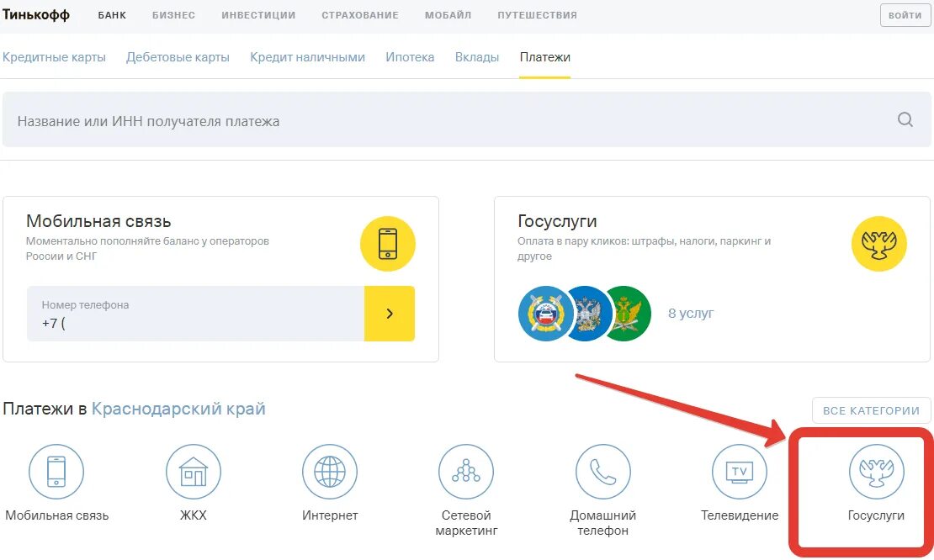This screenshot has height=560, width=934.
Task: Open Госуслуги category eagle icon
Action: pos(876,472)
